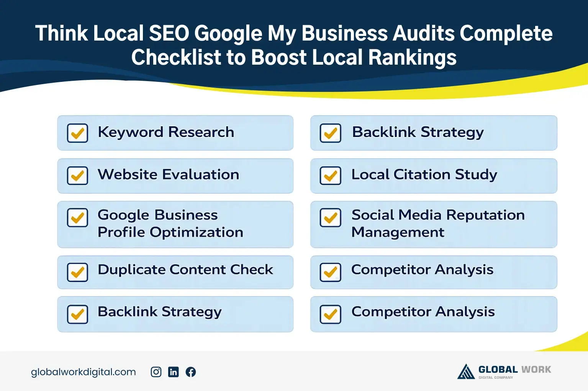
Task: Click the 'Duplicate Content Check' label text
Action: [185, 269]
